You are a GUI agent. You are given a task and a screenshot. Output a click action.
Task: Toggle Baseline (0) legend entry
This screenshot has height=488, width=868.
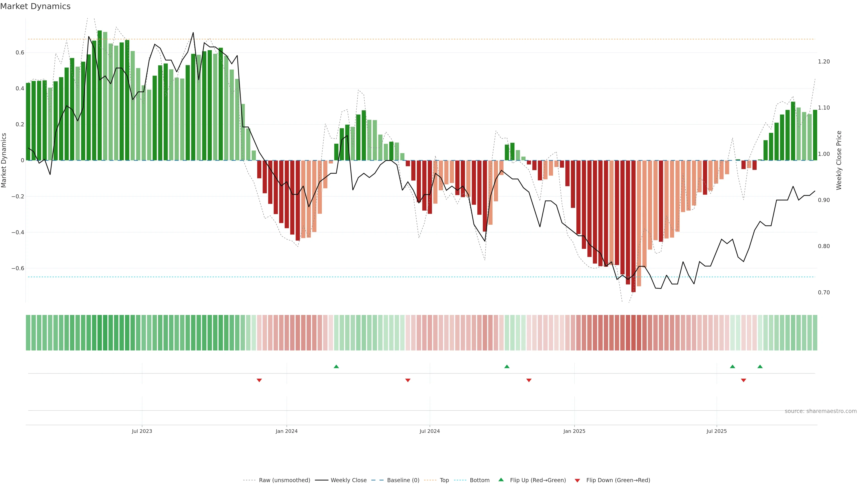[403, 480]
